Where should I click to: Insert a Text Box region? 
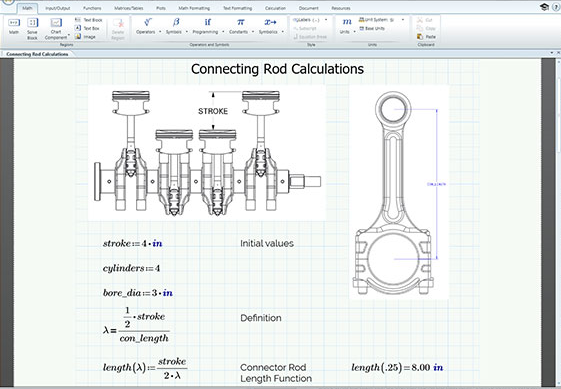coord(88,28)
